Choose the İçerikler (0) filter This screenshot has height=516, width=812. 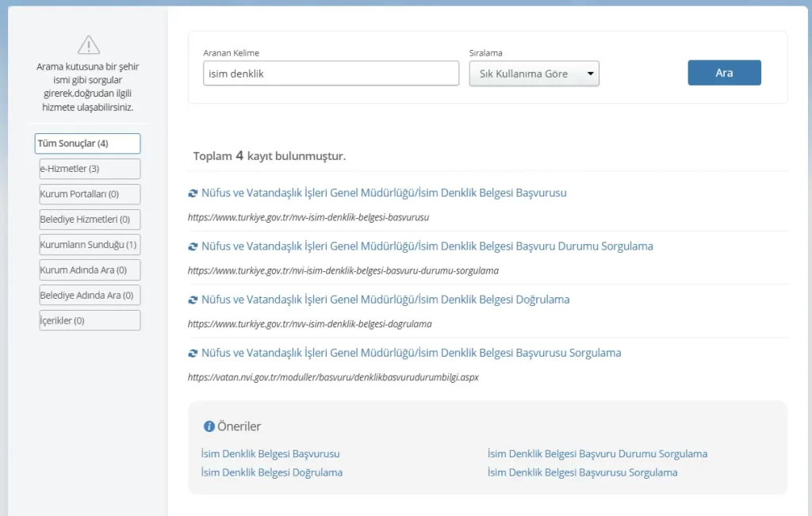click(x=90, y=320)
